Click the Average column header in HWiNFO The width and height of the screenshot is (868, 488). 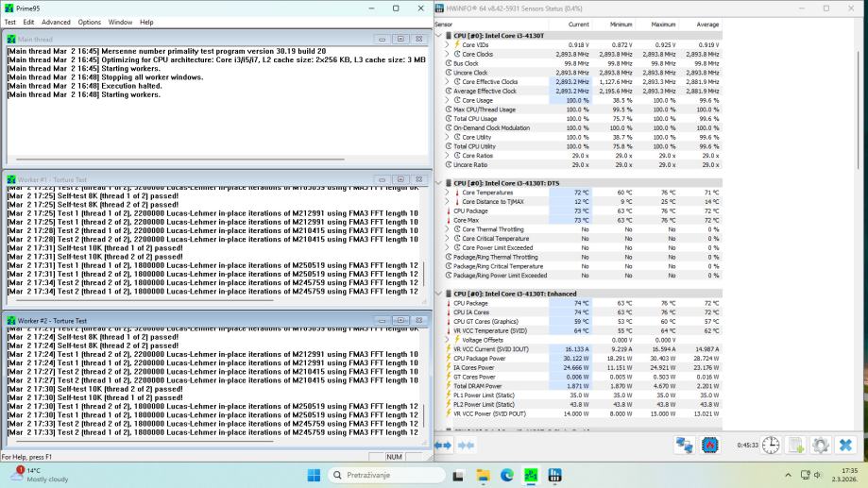[706, 25]
